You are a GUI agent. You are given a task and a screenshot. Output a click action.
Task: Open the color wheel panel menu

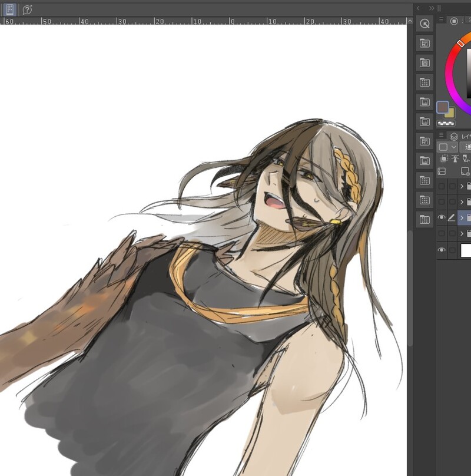click(441, 19)
